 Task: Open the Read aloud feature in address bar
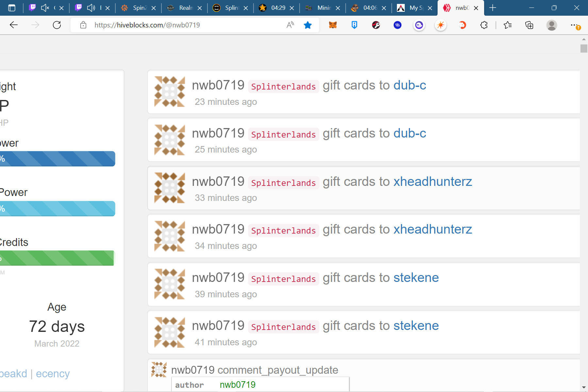[290, 25]
